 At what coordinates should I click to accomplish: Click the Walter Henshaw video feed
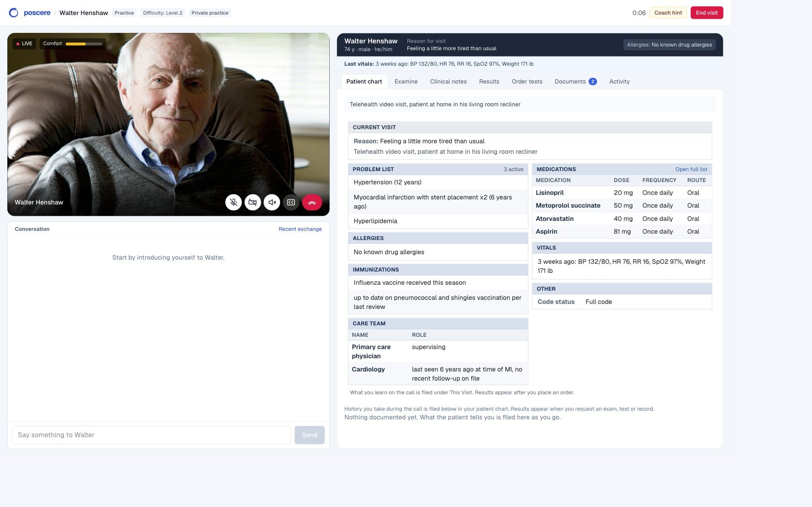168,124
